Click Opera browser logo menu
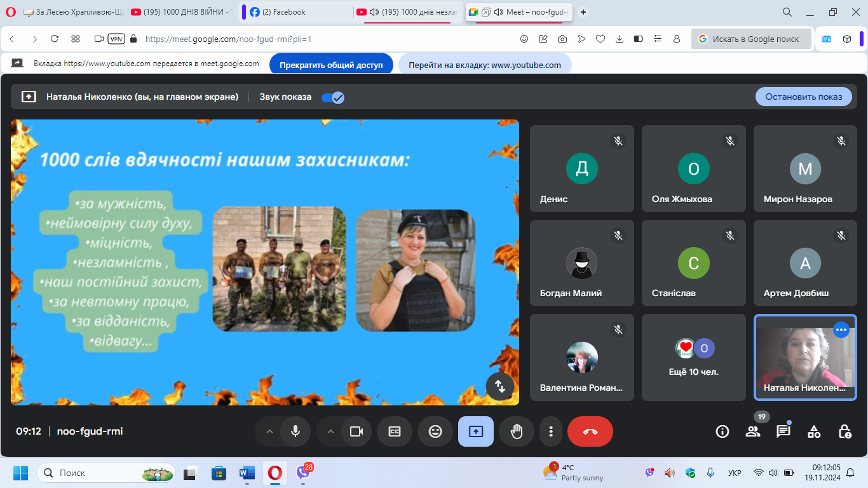Image resolution: width=868 pixels, height=488 pixels. tap(10, 12)
